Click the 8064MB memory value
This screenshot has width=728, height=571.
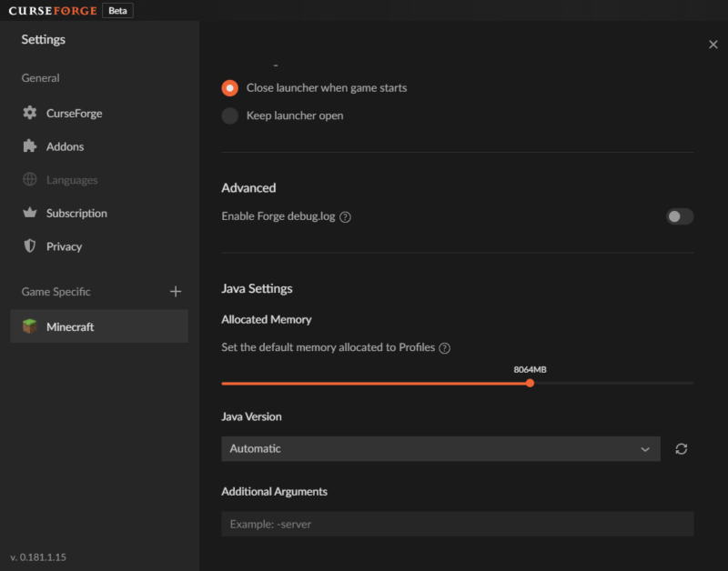click(x=530, y=370)
